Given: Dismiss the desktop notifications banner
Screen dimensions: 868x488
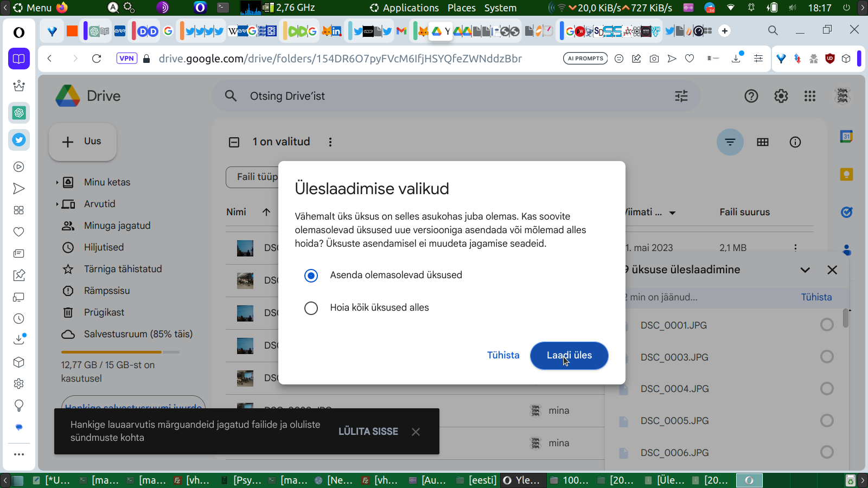Looking at the screenshot, I should (x=416, y=432).
